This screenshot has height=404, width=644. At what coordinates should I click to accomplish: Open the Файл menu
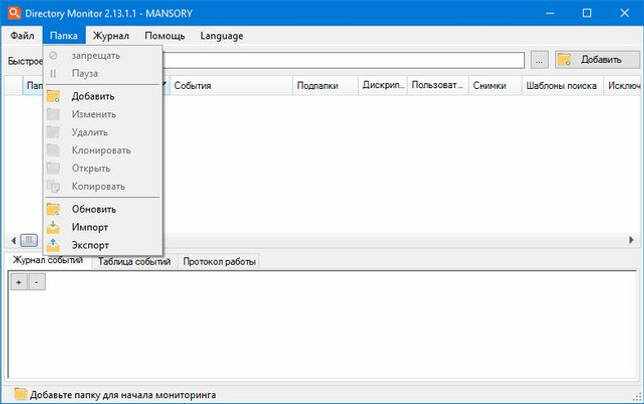pos(22,36)
